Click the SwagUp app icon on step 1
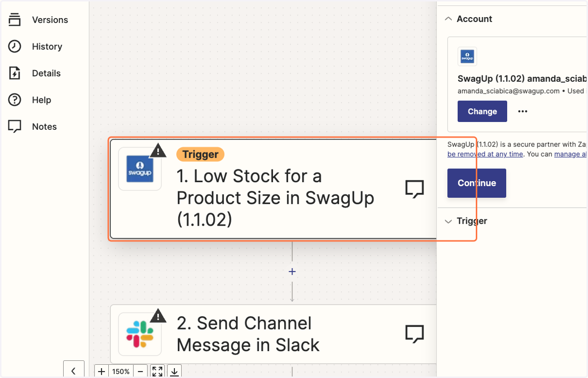The image size is (588, 378). click(140, 169)
